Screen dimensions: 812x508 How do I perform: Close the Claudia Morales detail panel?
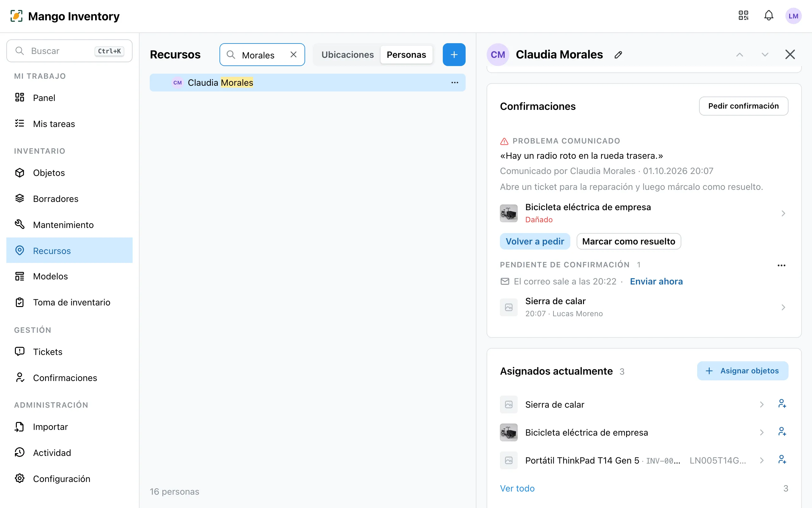click(x=790, y=54)
